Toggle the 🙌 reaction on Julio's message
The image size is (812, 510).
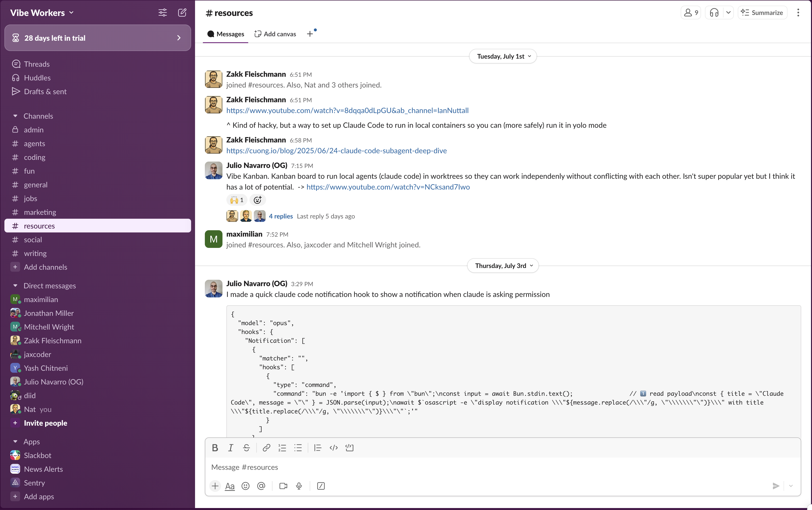coord(236,200)
